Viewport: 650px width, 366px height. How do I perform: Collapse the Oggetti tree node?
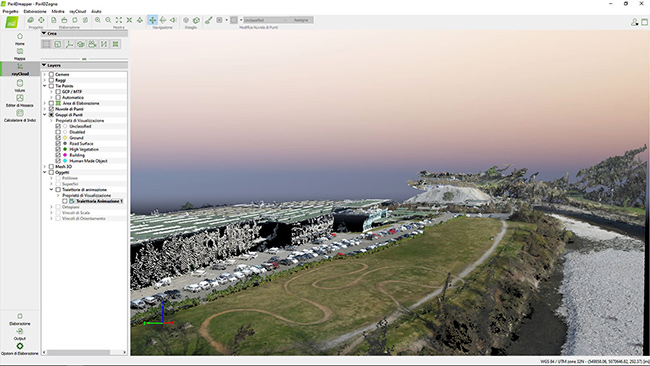pos(45,172)
